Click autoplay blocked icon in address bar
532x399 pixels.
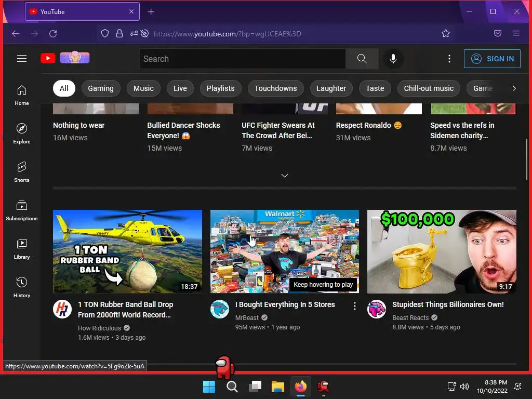pyautogui.click(x=145, y=33)
